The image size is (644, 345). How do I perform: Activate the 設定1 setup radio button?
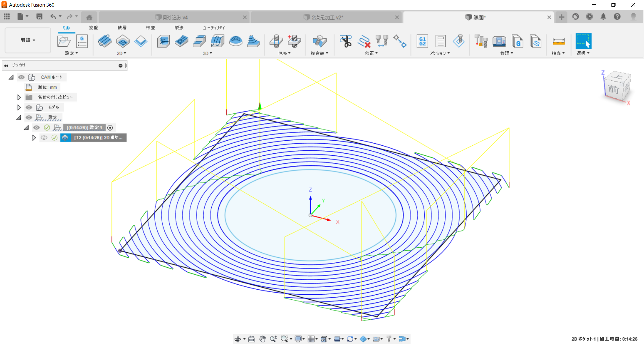(110, 128)
